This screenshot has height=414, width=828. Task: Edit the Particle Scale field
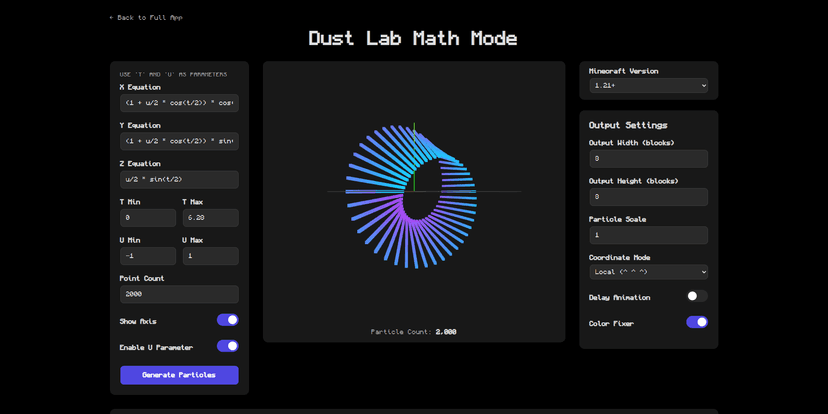648,235
